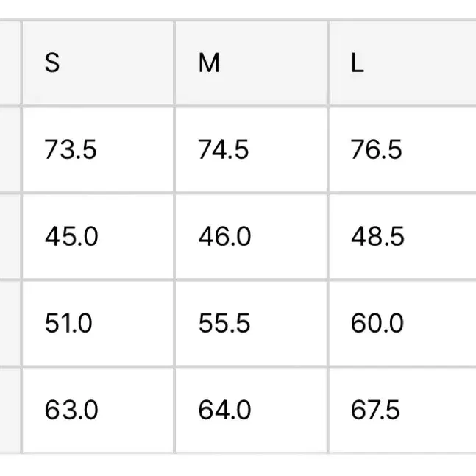Screen dimensions: 476x476
Task: Select the 60.0 measurement cell
Action: pyautogui.click(x=403, y=323)
